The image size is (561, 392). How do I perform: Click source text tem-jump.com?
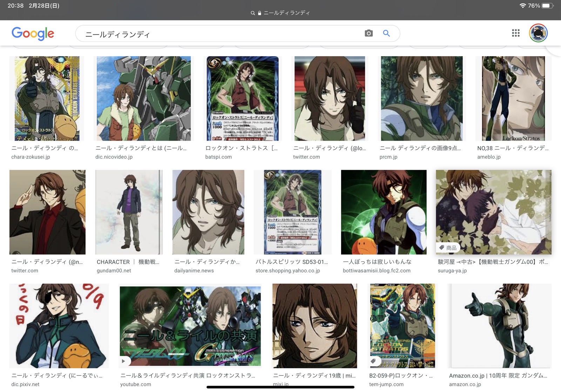(x=386, y=384)
